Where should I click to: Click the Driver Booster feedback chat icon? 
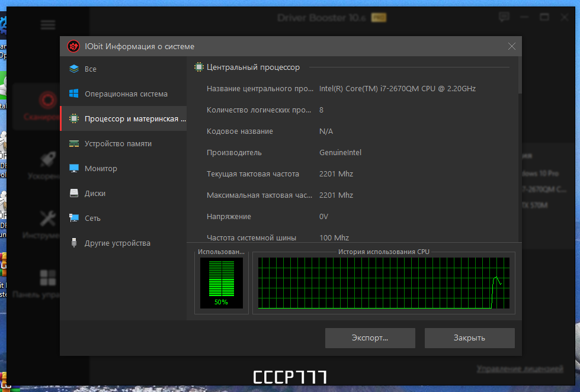click(504, 17)
